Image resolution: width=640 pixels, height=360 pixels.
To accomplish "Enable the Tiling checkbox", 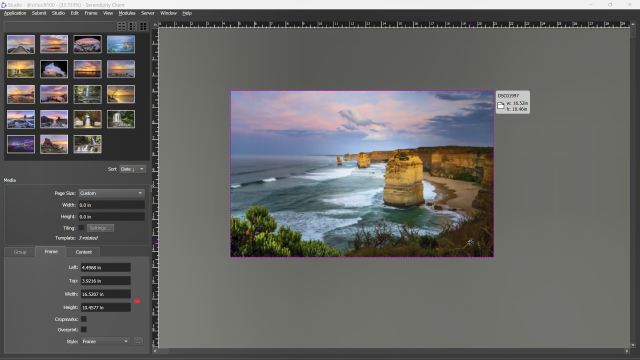I will pyautogui.click(x=81, y=228).
